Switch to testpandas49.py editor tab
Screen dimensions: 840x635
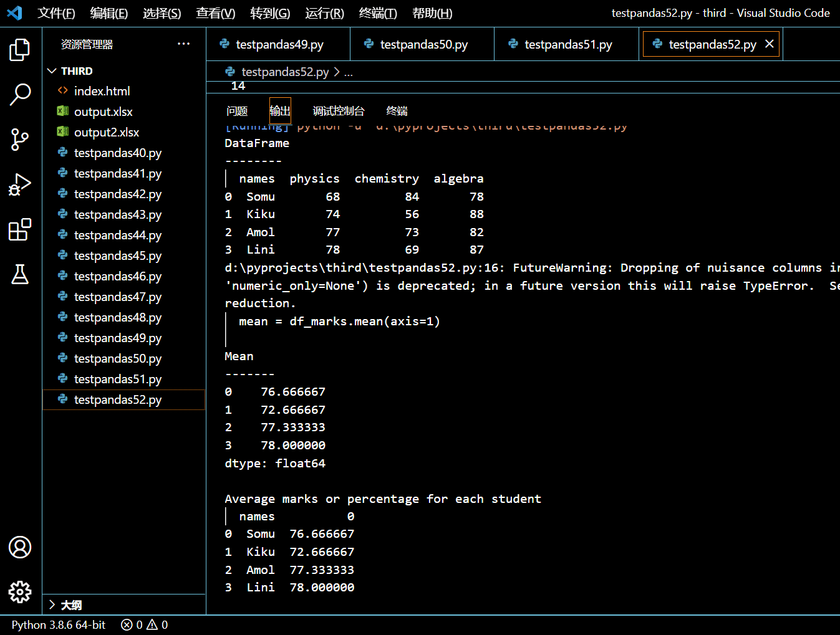278,44
